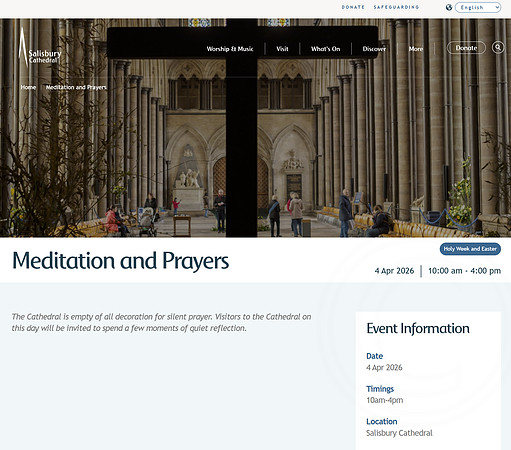
Task: Open the English language dropdown
Action: (x=478, y=7)
